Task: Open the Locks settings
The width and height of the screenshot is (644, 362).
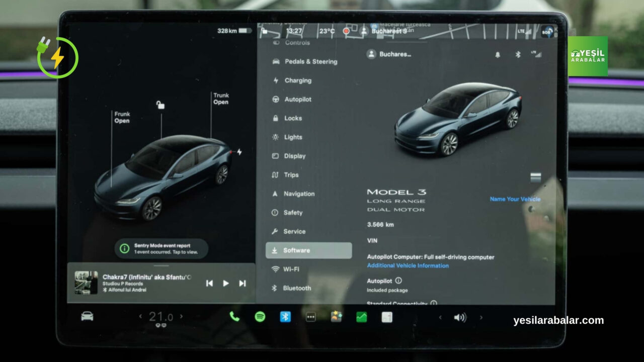Action: [287, 118]
